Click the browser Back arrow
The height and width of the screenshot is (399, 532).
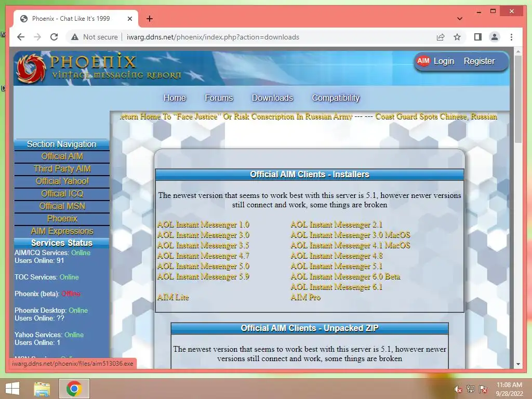tap(21, 37)
